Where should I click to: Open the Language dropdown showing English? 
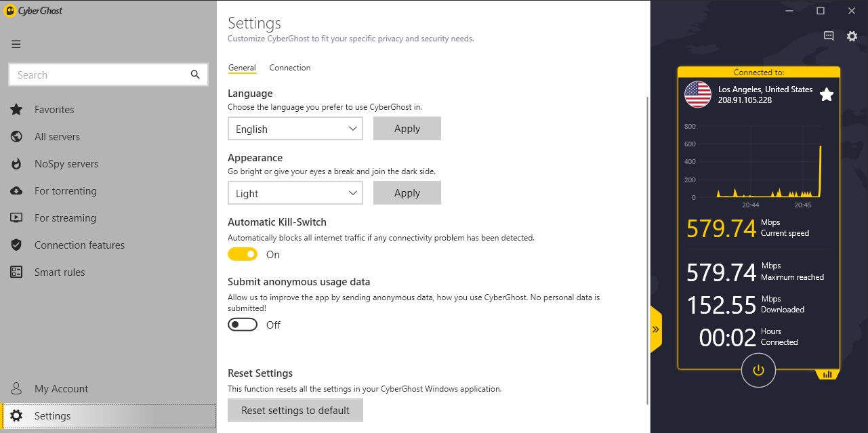[x=295, y=129]
